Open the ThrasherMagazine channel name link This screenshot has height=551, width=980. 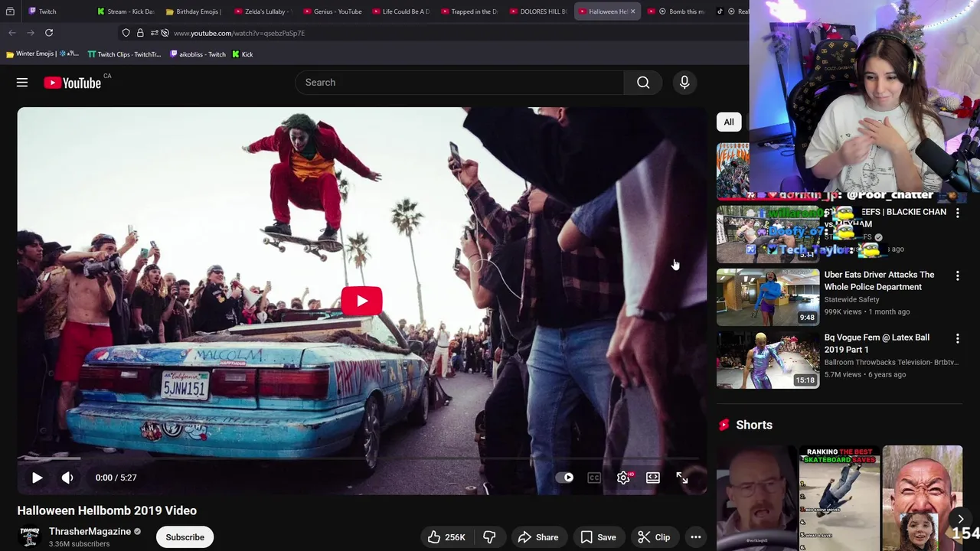(x=90, y=531)
